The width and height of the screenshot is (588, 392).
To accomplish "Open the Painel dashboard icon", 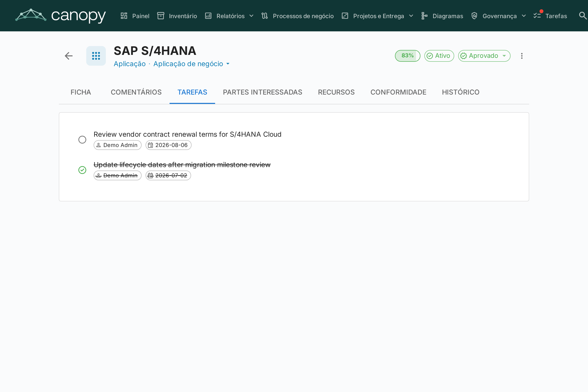I will coord(124,16).
